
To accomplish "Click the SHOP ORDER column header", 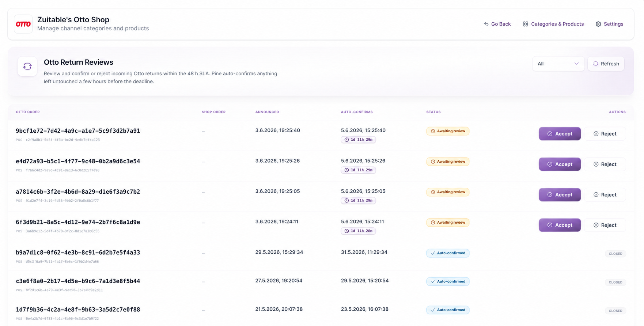I will click(214, 112).
